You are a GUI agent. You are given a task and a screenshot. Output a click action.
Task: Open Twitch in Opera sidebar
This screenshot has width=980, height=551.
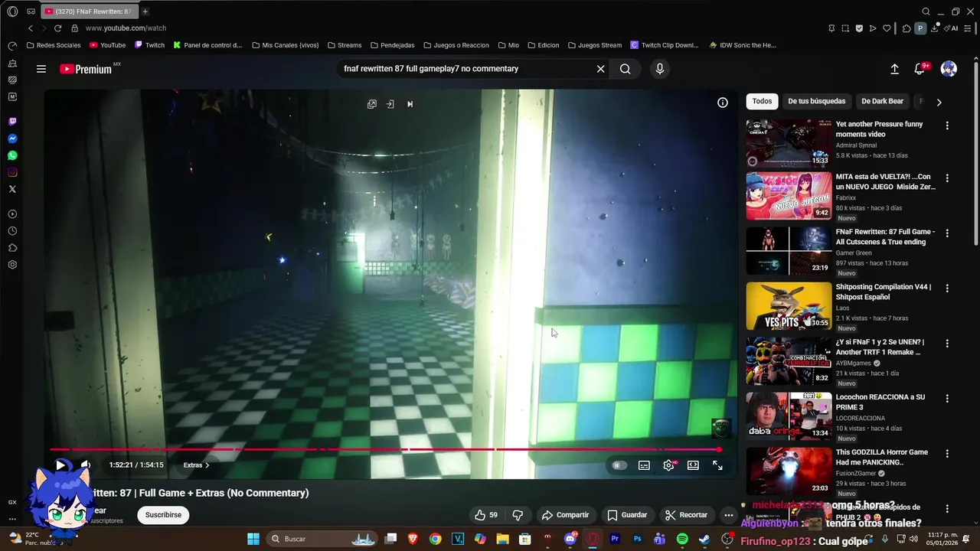pos(12,122)
